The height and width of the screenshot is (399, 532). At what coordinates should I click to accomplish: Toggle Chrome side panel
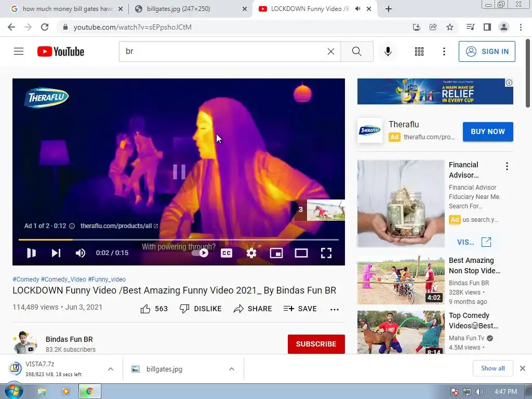click(487, 27)
